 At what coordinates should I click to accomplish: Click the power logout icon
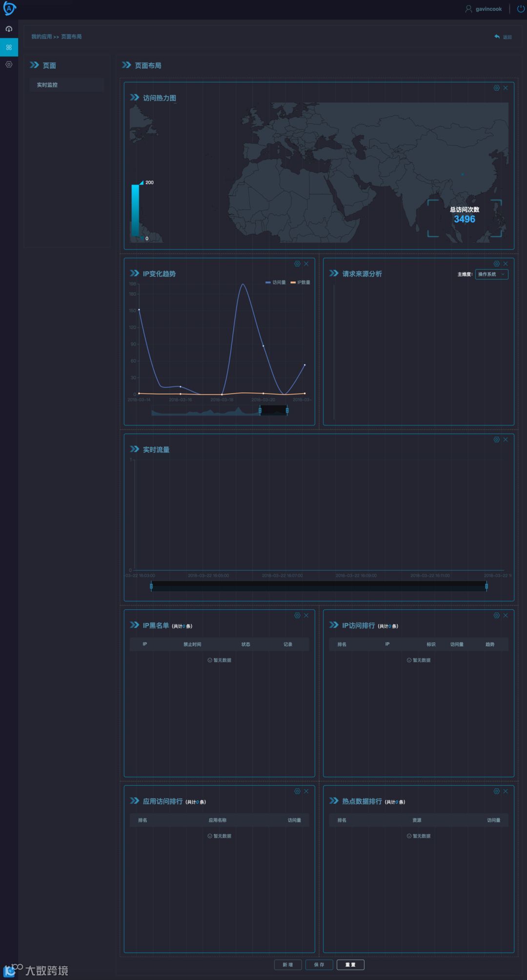521,9
